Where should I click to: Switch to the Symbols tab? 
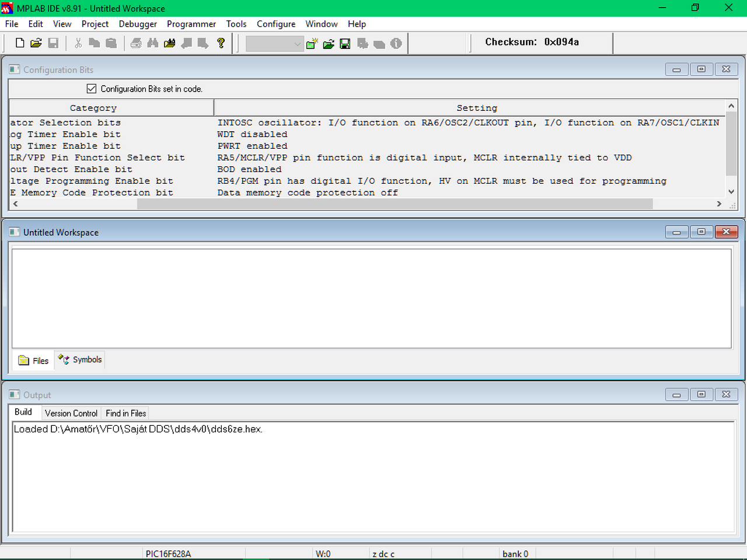[x=80, y=359]
